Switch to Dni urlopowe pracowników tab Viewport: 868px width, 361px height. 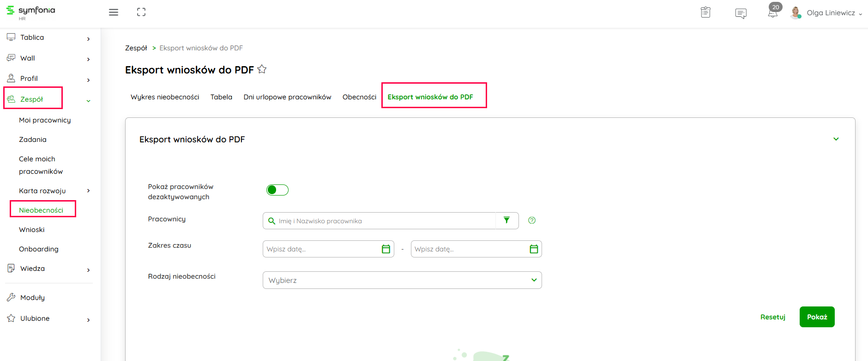(x=287, y=97)
